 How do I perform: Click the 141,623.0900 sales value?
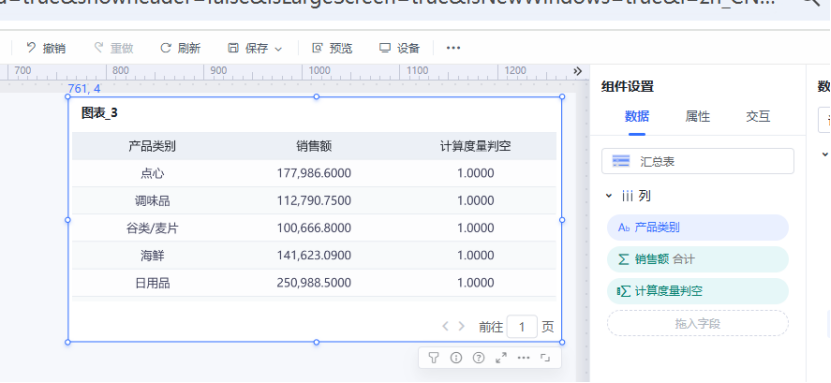(314, 256)
